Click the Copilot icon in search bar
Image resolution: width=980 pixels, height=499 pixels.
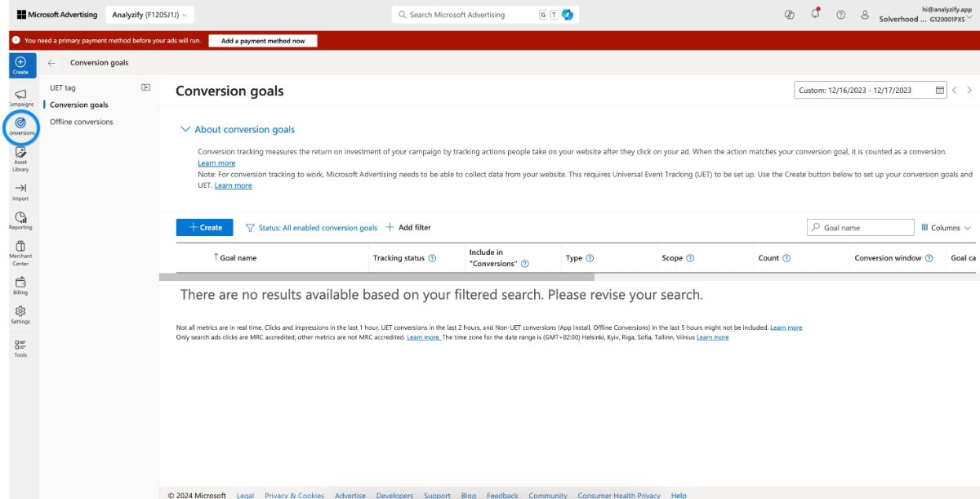tap(568, 15)
